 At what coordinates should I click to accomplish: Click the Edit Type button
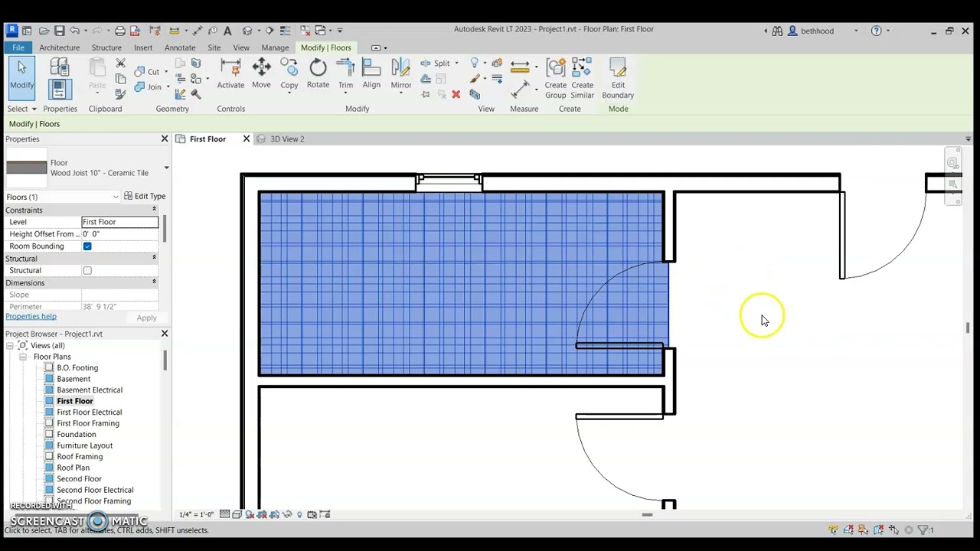145,196
